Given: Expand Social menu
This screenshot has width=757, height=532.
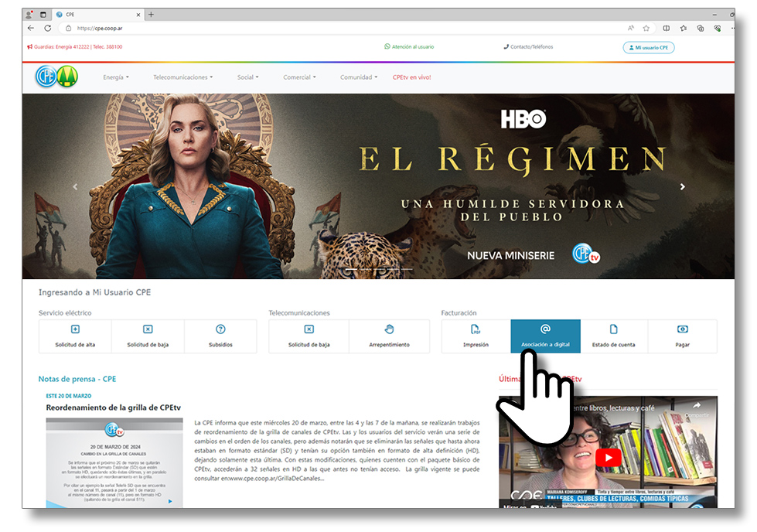Looking at the screenshot, I should [x=247, y=77].
